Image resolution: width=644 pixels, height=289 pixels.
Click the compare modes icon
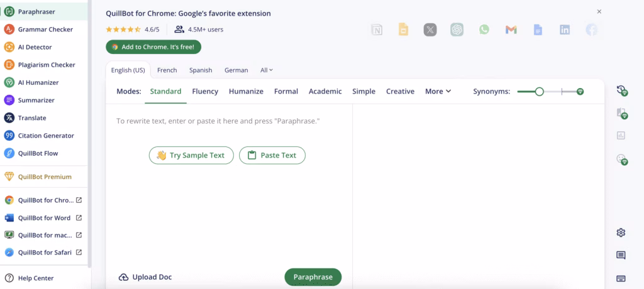621,113
